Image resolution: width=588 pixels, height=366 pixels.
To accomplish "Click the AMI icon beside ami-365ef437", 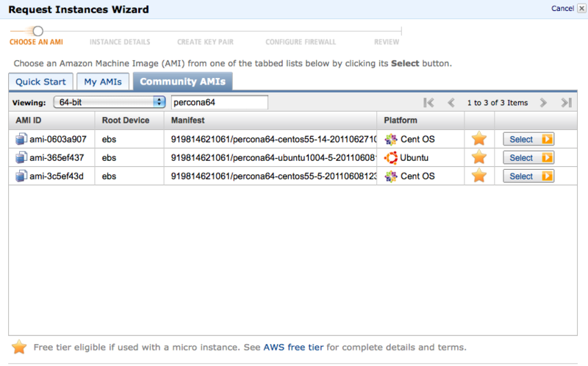I will coord(21,157).
